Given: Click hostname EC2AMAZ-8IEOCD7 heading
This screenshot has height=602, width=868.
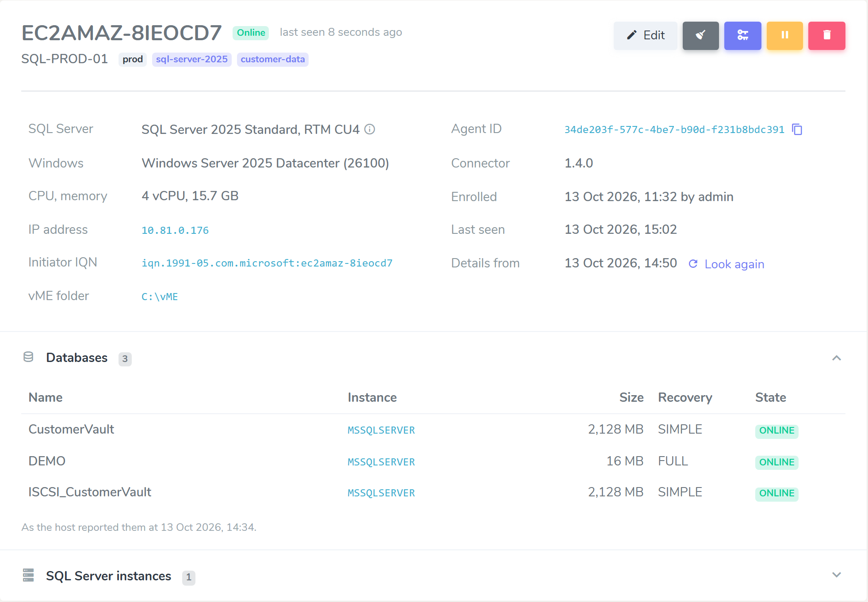Looking at the screenshot, I should click(122, 33).
